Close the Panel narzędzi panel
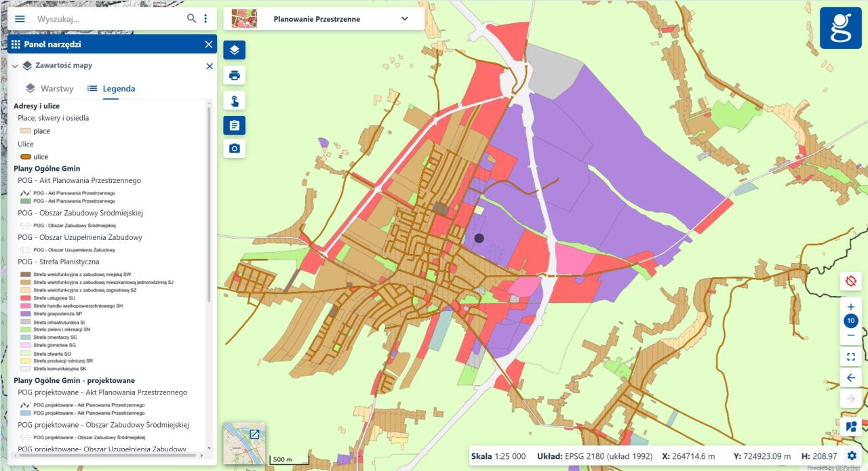The width and height of the screenshot is (868, 471). 209,43
